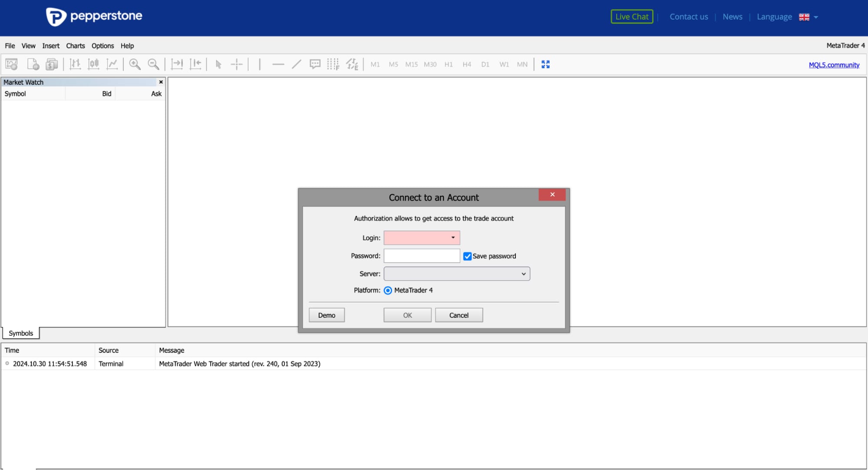Click the '2024.10.30 11:54:51.548' time cell
Image resolution: width=868 pixels, height=470 pixels.
[50, 364]
